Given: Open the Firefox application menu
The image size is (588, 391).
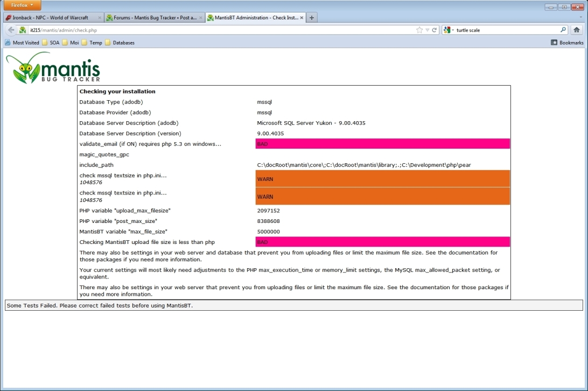Looking at the screenshot, I should pyautogui.click(x=23, y=5).
